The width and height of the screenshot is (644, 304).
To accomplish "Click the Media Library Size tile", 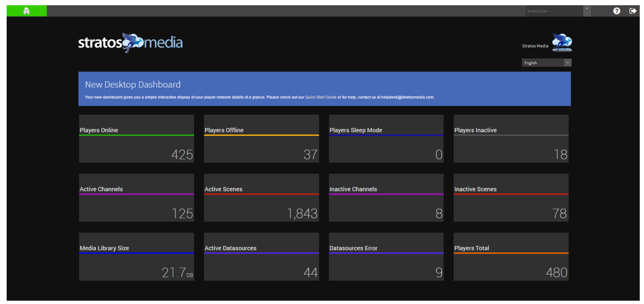I will click(x=137, y=256).
